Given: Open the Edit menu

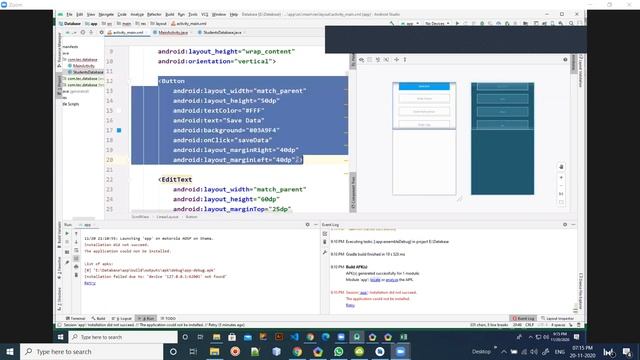Looking at the screenshot, I should [80, 14].
